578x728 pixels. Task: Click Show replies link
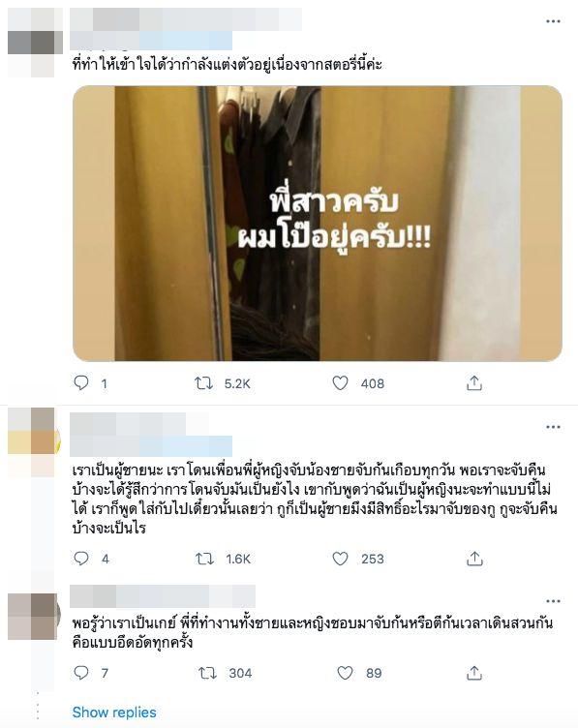tap(114, 712)
